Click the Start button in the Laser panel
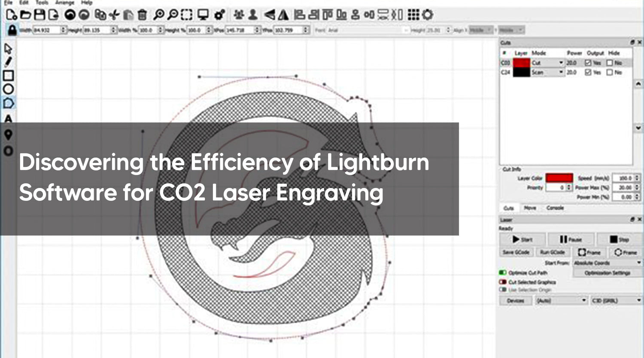Image resolution: width=644 pixels, height=358 pixels. pos(522,239)
